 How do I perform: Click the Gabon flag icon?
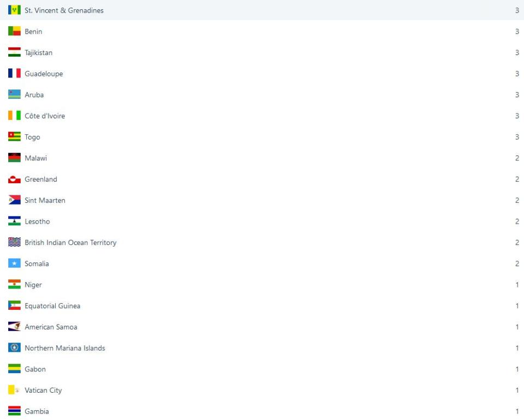coord(14,369)
